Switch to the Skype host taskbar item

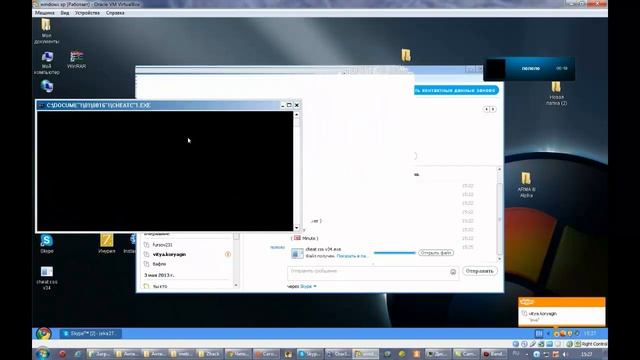point(310,354)
